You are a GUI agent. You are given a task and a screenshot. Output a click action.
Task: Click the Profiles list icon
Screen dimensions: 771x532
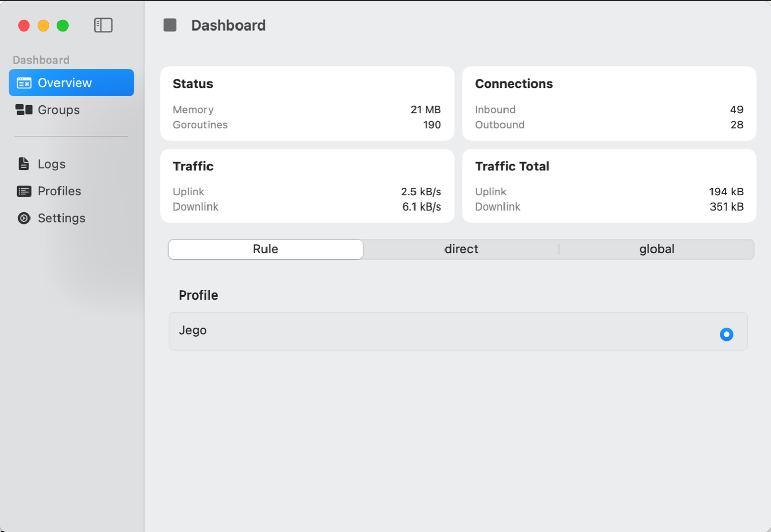24,191
